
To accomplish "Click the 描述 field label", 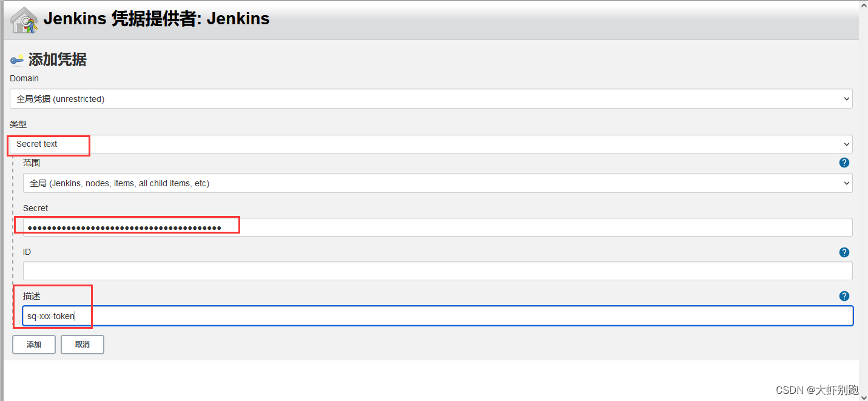I will pyautogui.click(x=32, y=296).
